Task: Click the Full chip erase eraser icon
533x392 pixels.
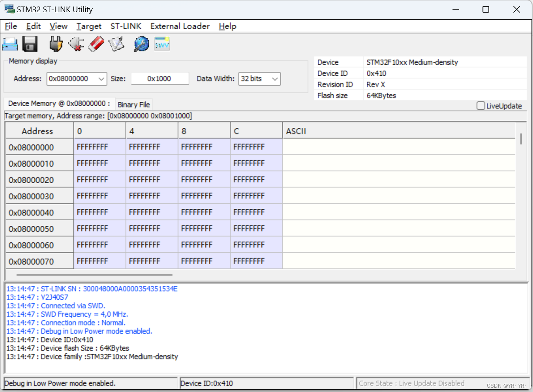Action: pyautogui.click(x=96, y=44)
